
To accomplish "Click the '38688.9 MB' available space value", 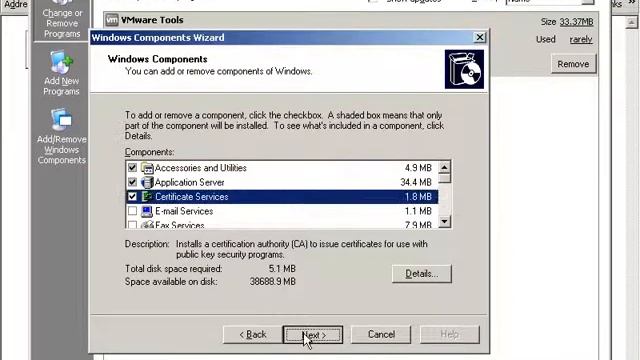I will 273,282.
